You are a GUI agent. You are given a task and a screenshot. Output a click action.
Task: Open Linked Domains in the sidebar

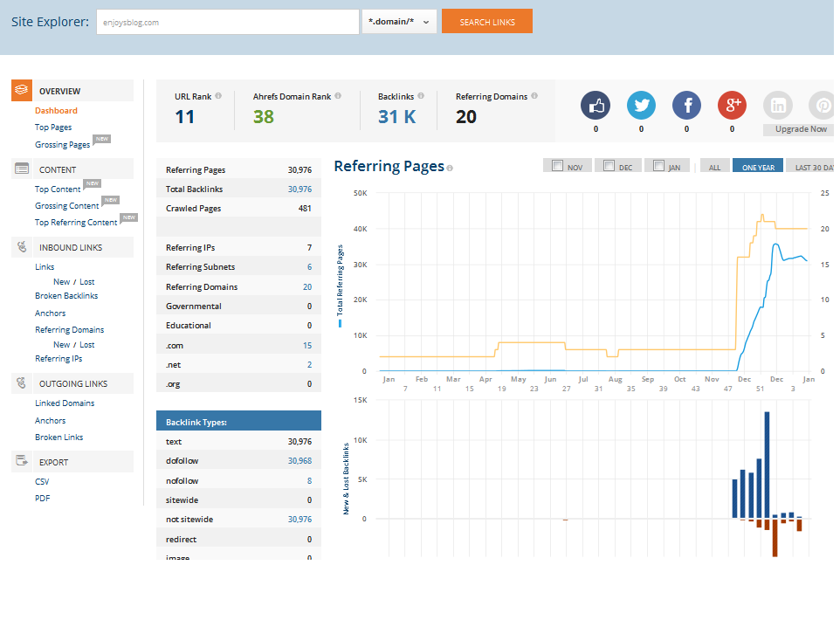(65, 403)
